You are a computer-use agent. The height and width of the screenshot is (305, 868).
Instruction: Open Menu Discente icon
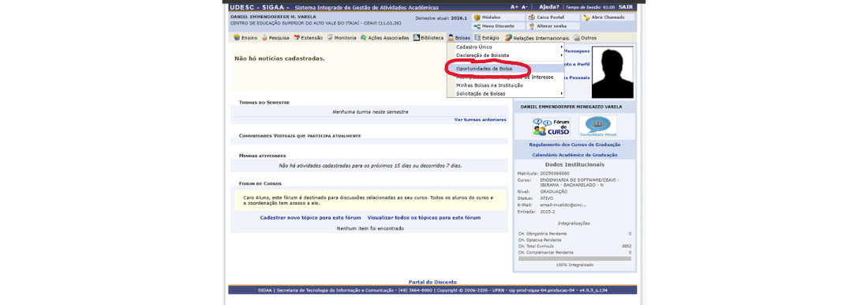[x=477, y=26]
